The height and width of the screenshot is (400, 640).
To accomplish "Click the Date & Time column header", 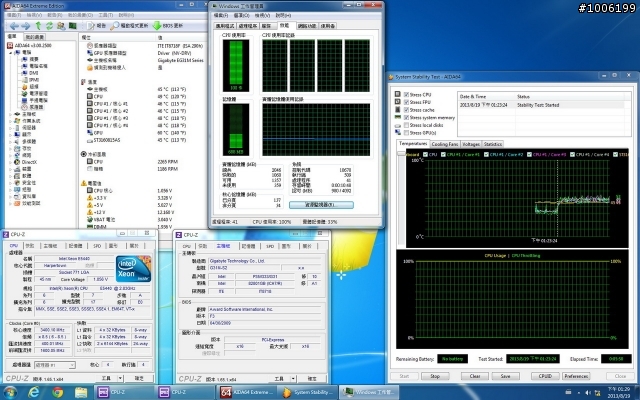I will 486,97.
